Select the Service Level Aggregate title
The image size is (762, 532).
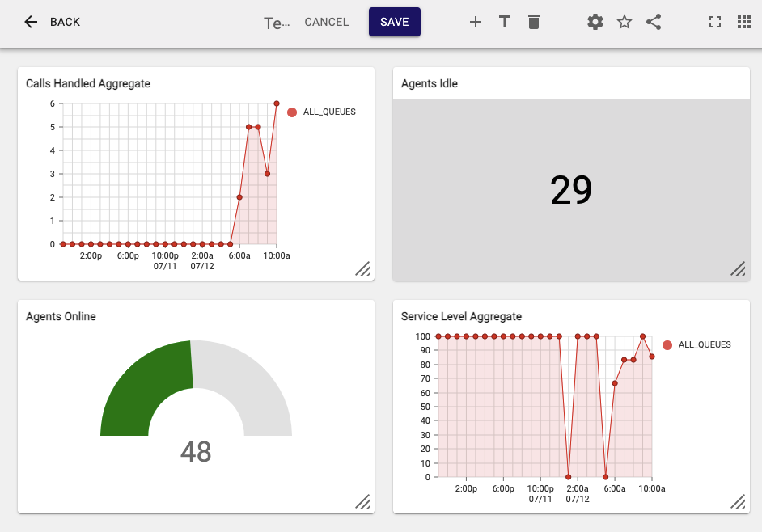[461, 316]
